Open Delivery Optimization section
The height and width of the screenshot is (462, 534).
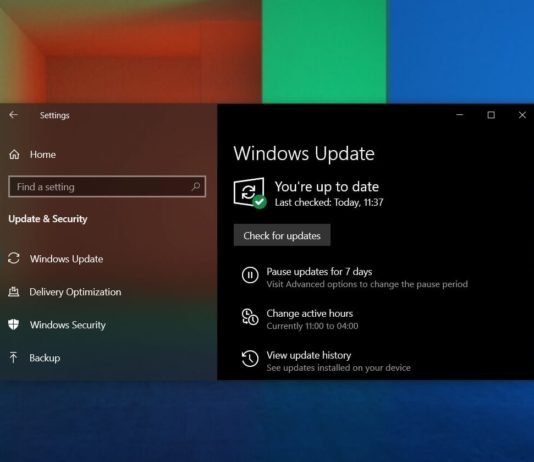tap(75, 292)
